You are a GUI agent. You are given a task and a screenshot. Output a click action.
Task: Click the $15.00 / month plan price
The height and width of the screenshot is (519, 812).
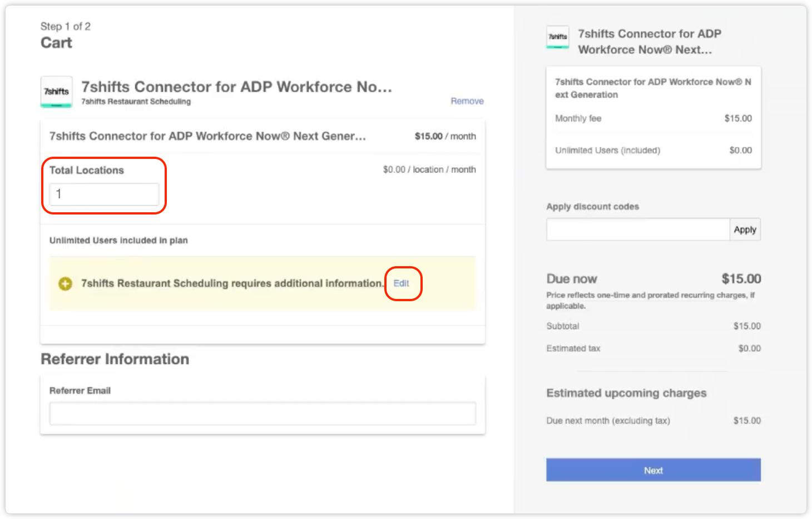pyautogui.click(x=445, y=136)
